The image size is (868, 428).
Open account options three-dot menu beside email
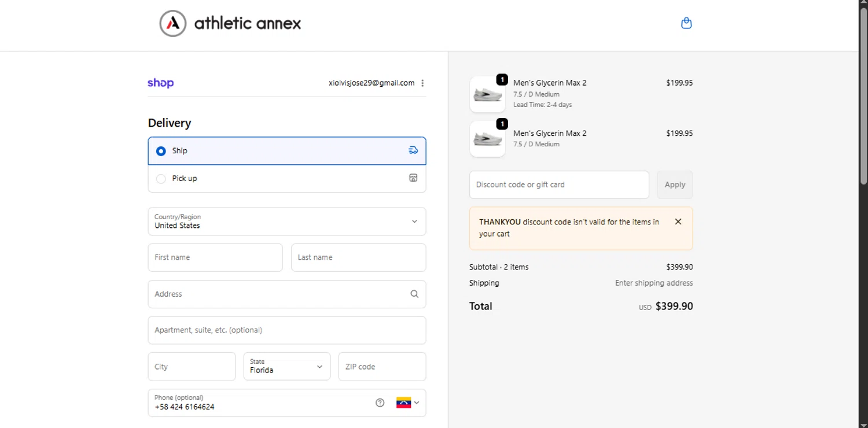tap(422, 83)
